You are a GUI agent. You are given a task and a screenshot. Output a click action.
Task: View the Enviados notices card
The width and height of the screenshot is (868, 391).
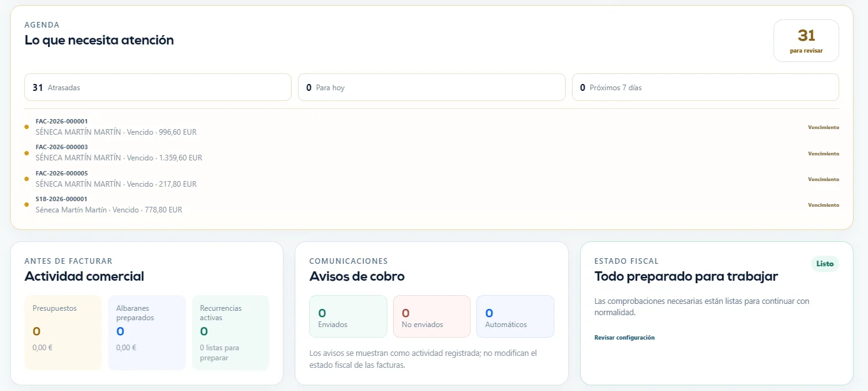tap(349, 316)
